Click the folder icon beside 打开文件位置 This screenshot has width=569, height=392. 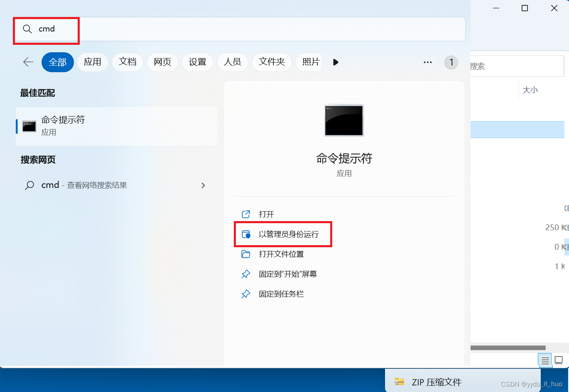(x=246, y=254)
